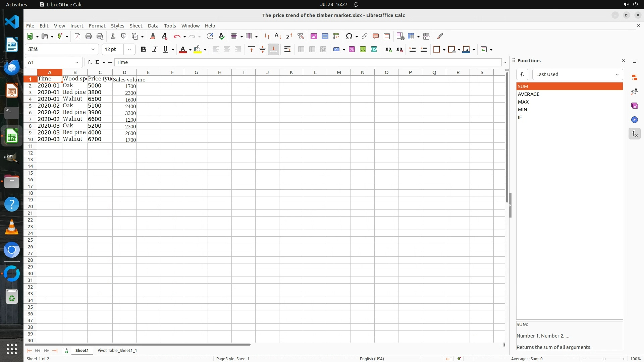The width and height of the screenshot is (644, 362).
Task: Click the Function Wizard icon beside Name Box
Action: point(90,62)
